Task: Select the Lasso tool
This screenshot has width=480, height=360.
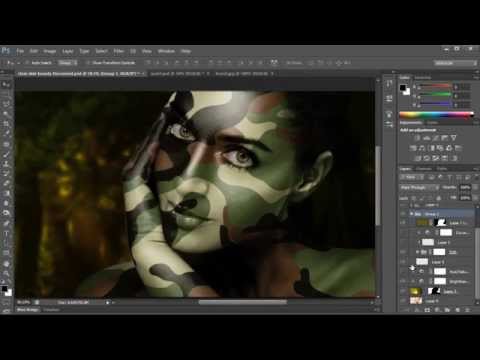Action: tap(6, 104)
